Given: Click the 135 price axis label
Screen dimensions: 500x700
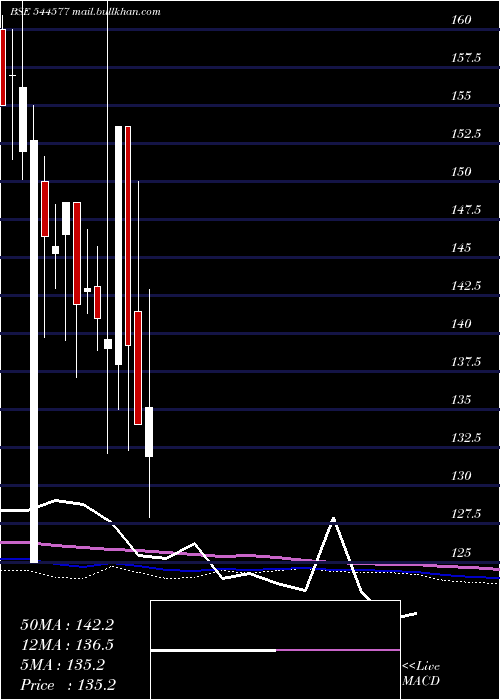Looking at the screenshot, I should click(x=461, y=400).
